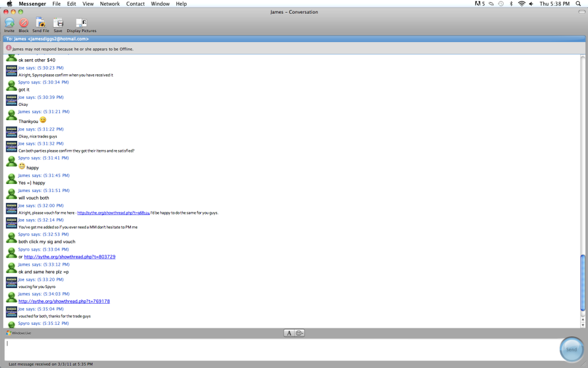Viewport: 588px width, 368px height.
Task: Open the sythe.org thread t=769178 link
Action: (64, 301)
